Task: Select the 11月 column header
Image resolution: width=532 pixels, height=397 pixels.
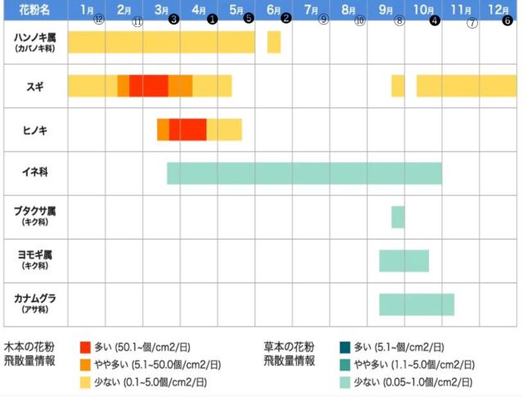Action: (x=461, y=10)
